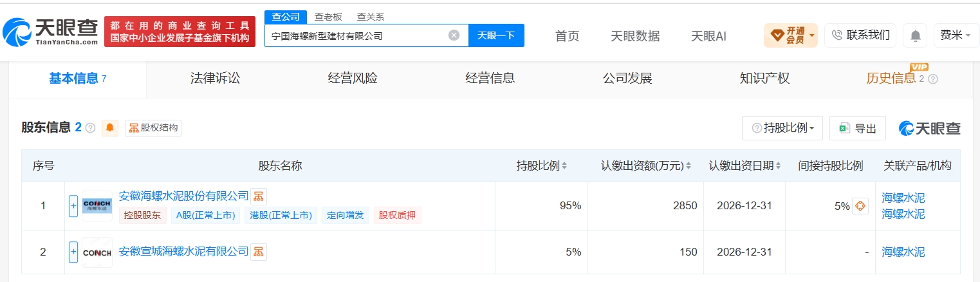Click the help icon next to 历史信息

(933, 79)
